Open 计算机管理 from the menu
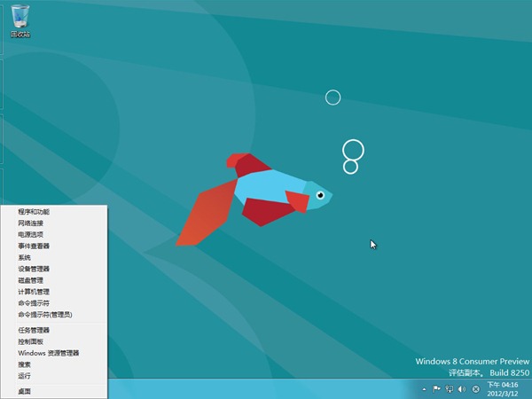The height and width of the screenshot is (399, 532). click(x=54, y=292)
